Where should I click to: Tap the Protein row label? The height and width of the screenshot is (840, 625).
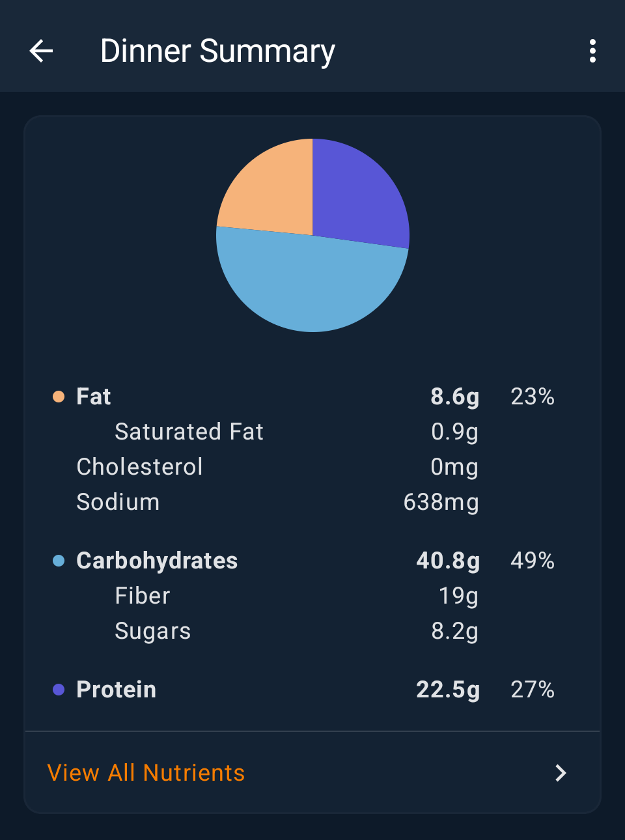pyautogui.click(x=117, y=690)
